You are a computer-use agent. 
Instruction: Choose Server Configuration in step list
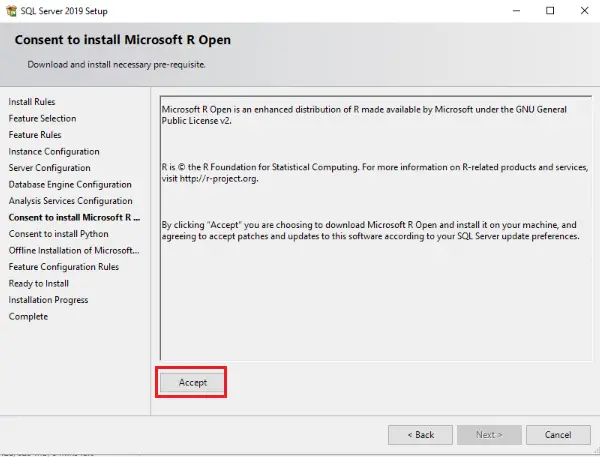[49, 168]
